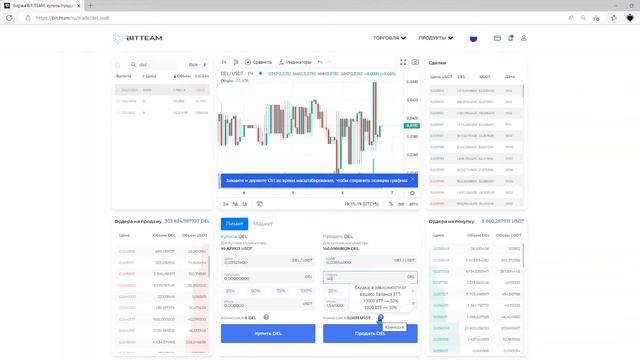Select the 1д chart range
The width and height of the screenshot is (640, 360).
244,204
